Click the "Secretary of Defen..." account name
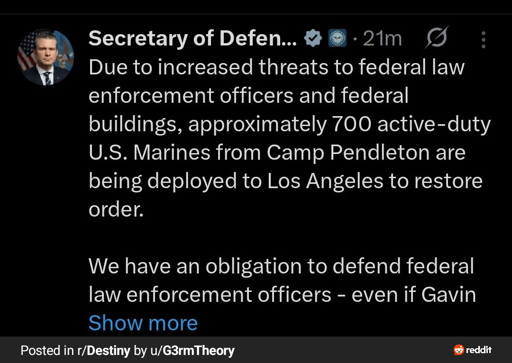Viewport: 512px width, 363px height. pos(192,38)
